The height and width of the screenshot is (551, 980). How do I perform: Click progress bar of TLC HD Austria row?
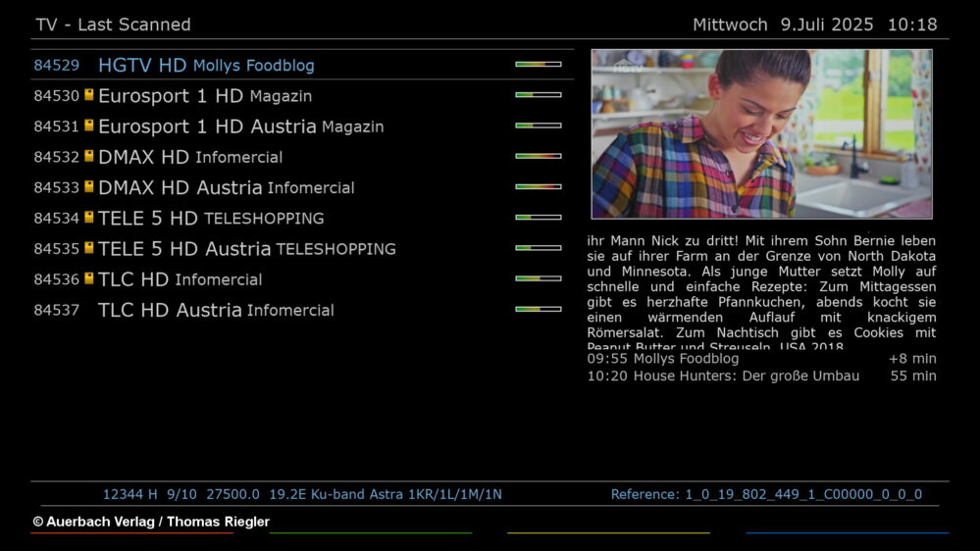point(539,309)
